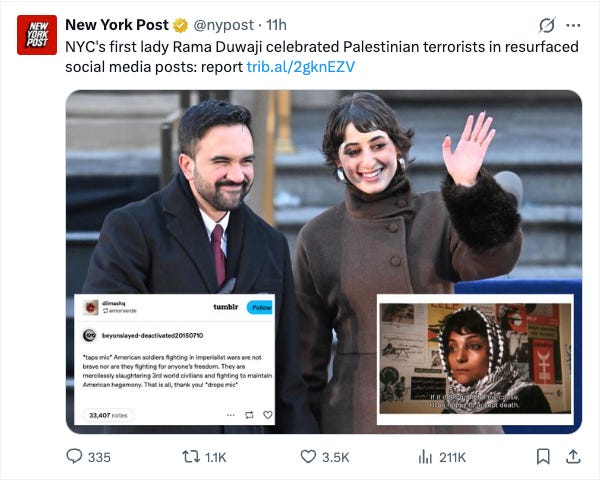Open the three-dot more options menu
The width and height of the screenshot is (600, 480).
[x=573, y=25]
